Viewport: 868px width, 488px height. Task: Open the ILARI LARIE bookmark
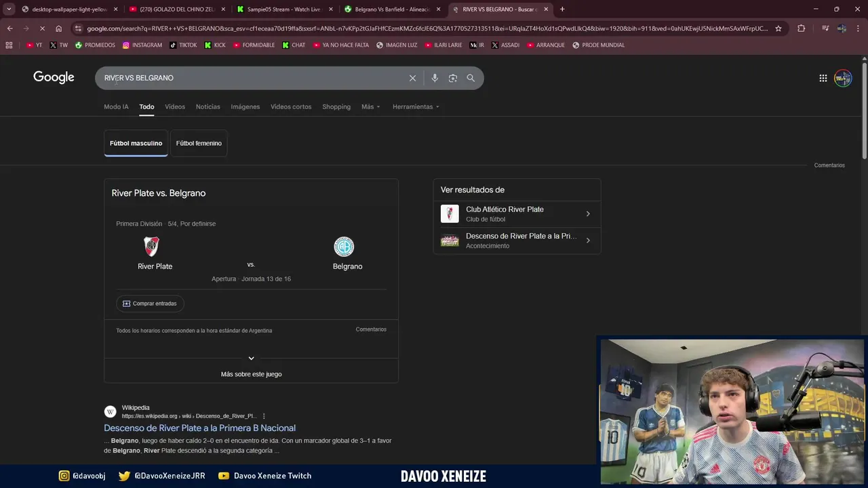[x=443, y=45]
